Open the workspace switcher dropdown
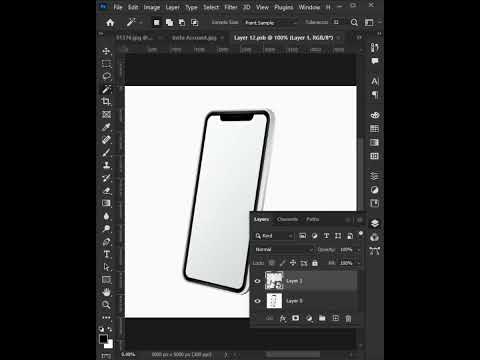480x360 pixels. coord(369,23)
